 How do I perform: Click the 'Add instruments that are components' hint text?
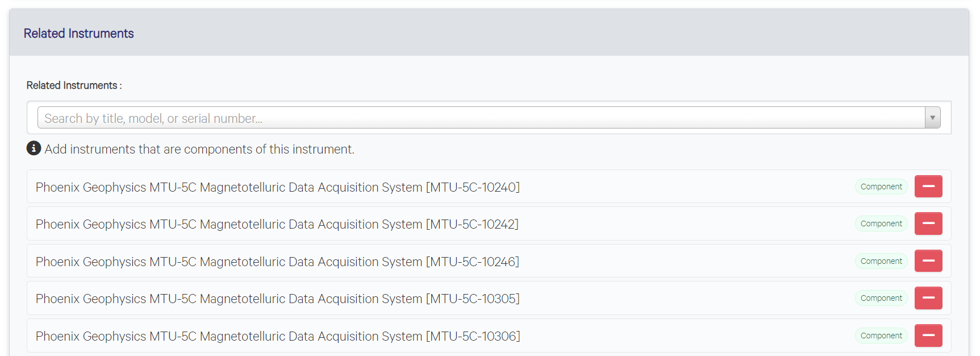[199, 149]
